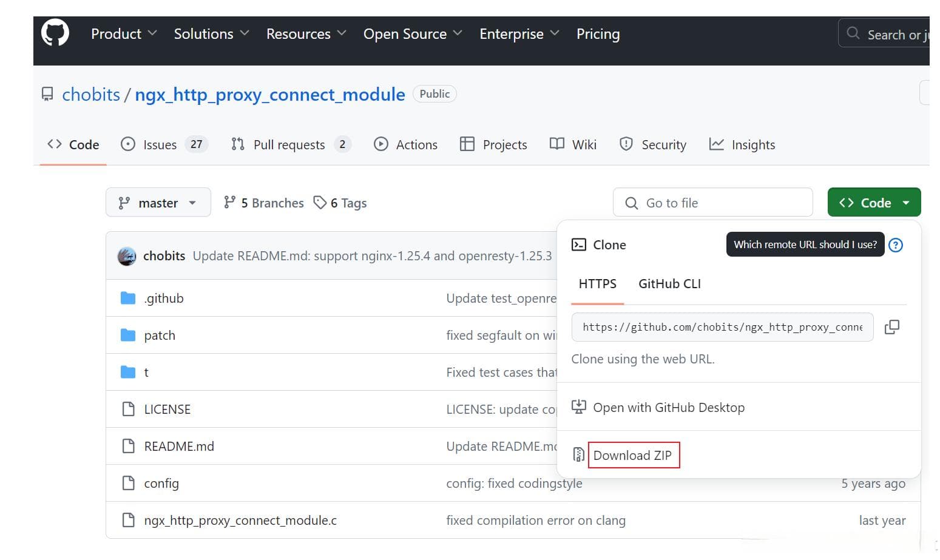The image size is (940, 560).
Task: Switch to the Actions tab
Action: click(405, 144)
